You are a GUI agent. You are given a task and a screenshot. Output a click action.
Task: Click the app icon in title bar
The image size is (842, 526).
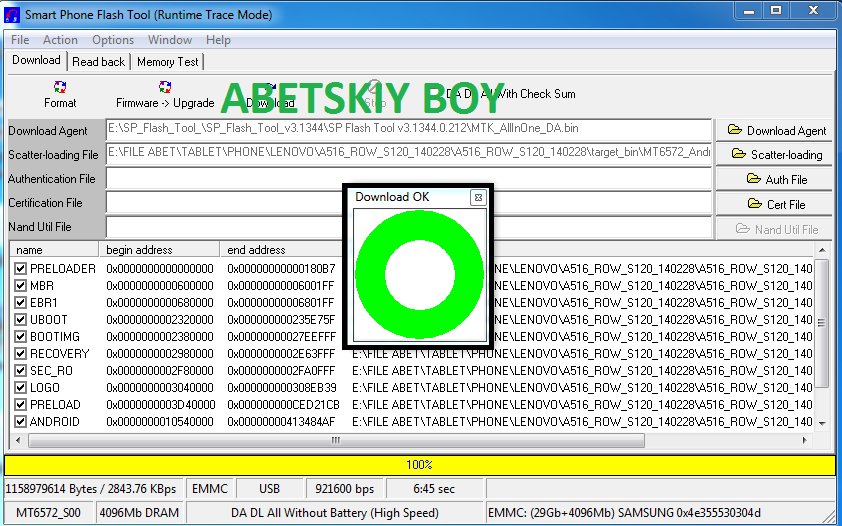(x=13, y=14)
